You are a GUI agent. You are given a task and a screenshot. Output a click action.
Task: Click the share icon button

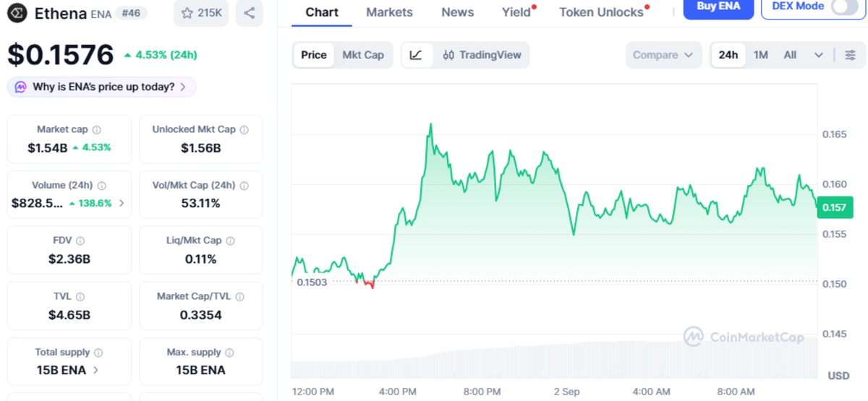coord(249,13)
